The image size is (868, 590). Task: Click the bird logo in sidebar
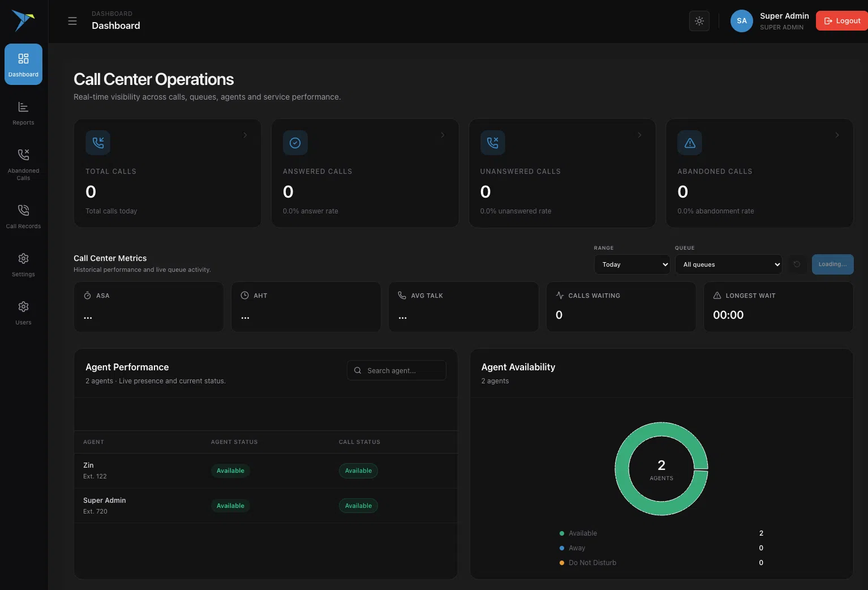point(23,21)
